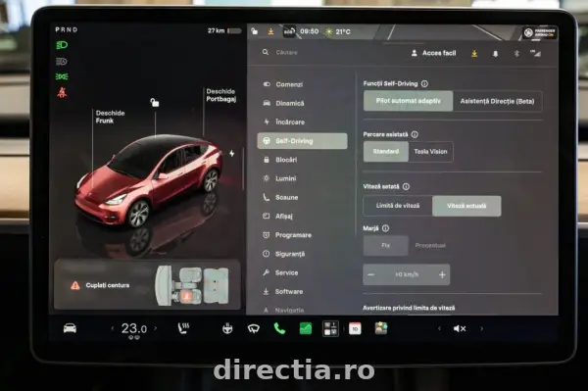The height and width of the screenshot is (391, 588).
Task: Tap the windshield wiper icon
Action: tap(254, 328)
